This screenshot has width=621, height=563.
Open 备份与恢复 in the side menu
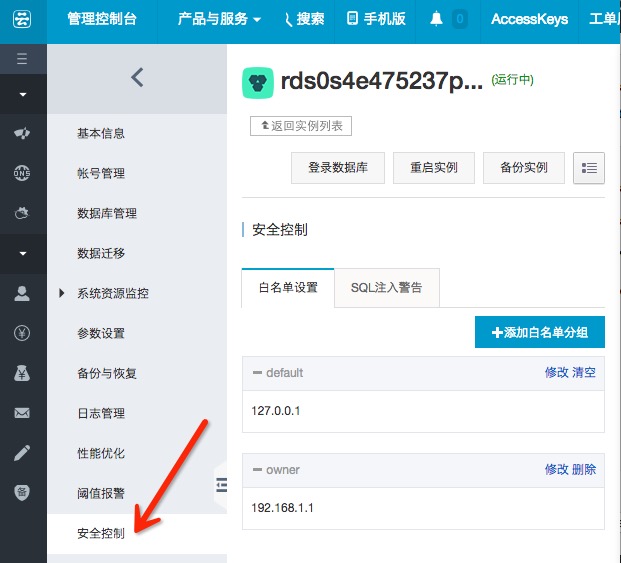107,373
